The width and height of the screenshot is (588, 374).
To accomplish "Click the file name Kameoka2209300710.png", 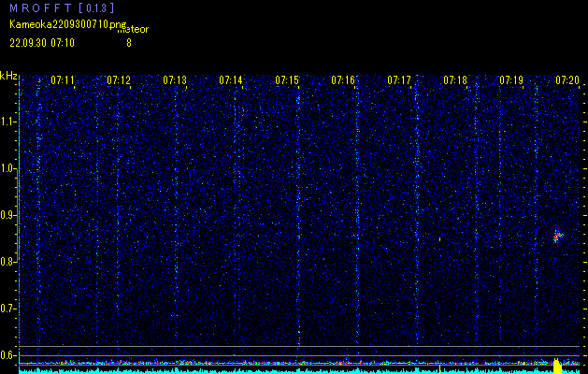I will click(x=69, y=25).
